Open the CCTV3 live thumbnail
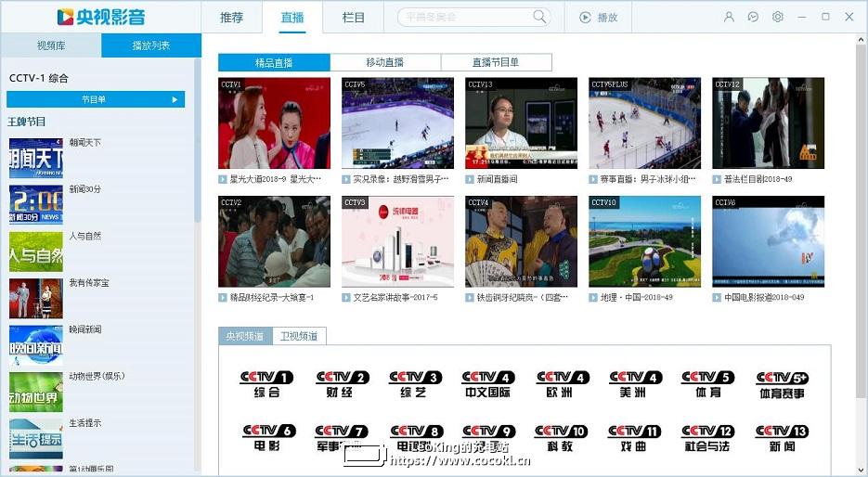The height and width of the screenshot is (477, 868). (397, 241)
